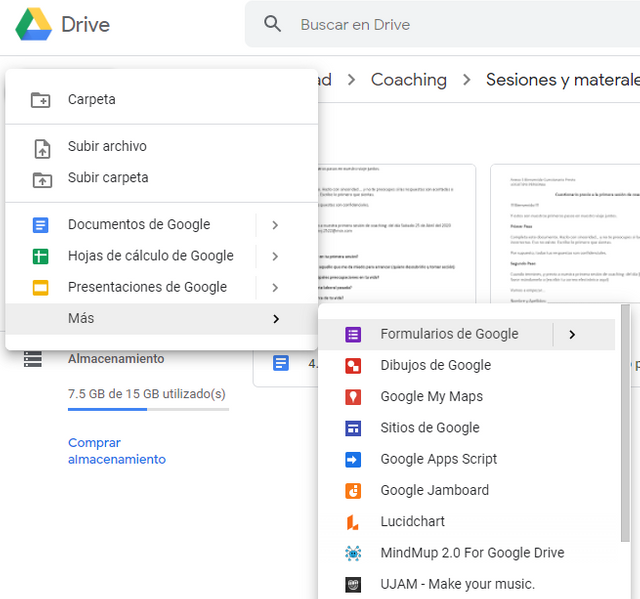The height and width of the screenshot is (599, 640).
Task: Click the Drive title text
Action: 85,25
